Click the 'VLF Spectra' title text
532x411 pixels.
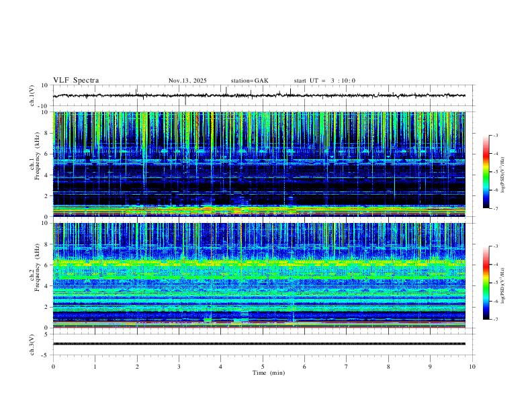76,81
